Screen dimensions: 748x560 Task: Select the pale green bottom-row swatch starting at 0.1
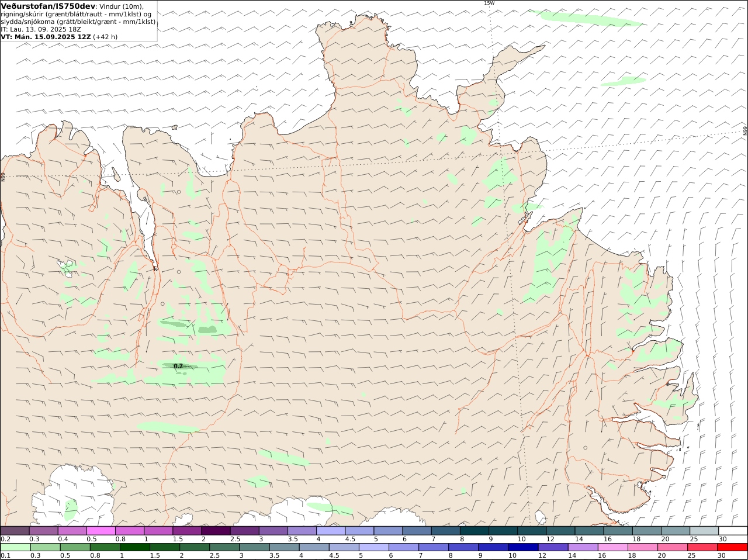click(x=16, y=548)
